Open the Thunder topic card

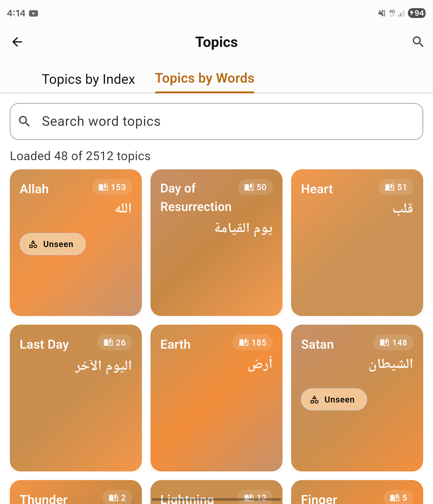pyautogui.click(x=76, y=494)
